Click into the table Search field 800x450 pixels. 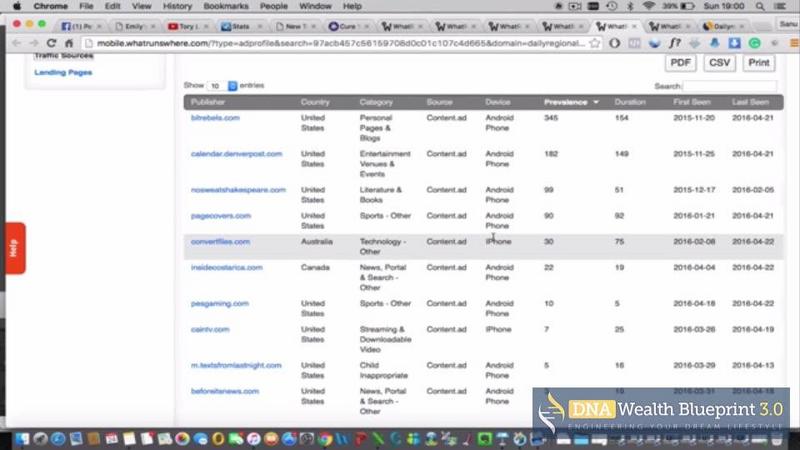pos(730,86)
